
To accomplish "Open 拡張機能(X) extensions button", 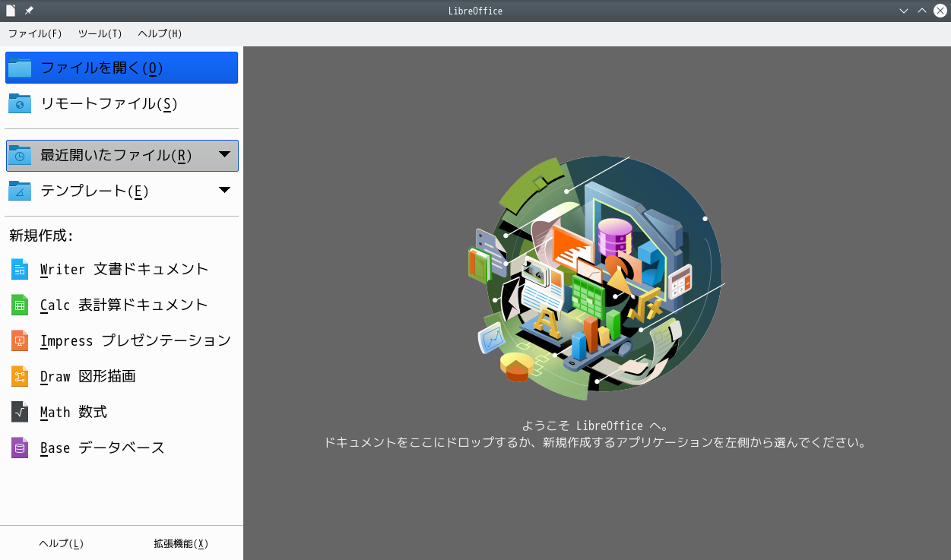I will tap(181, 543).
